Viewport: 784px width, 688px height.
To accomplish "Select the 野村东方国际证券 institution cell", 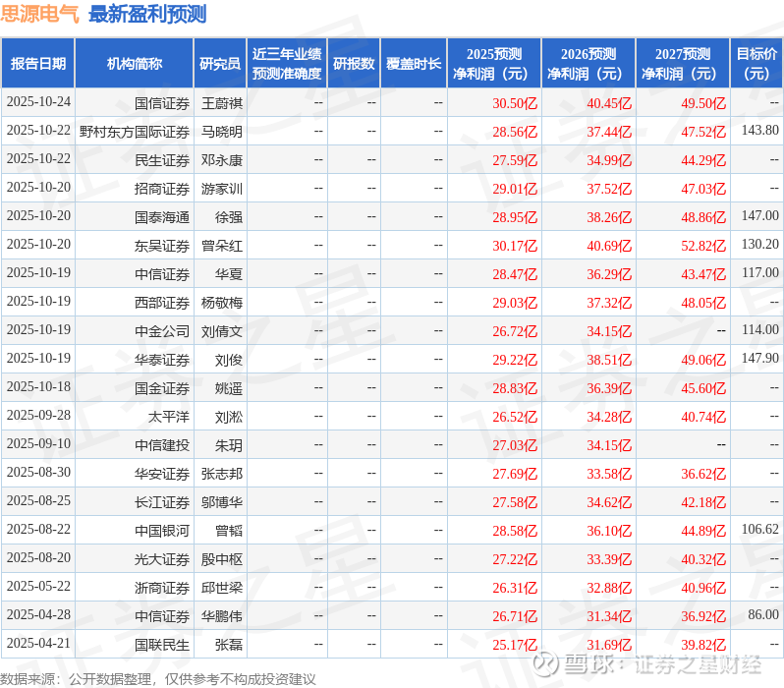I will tap(135, 132).
